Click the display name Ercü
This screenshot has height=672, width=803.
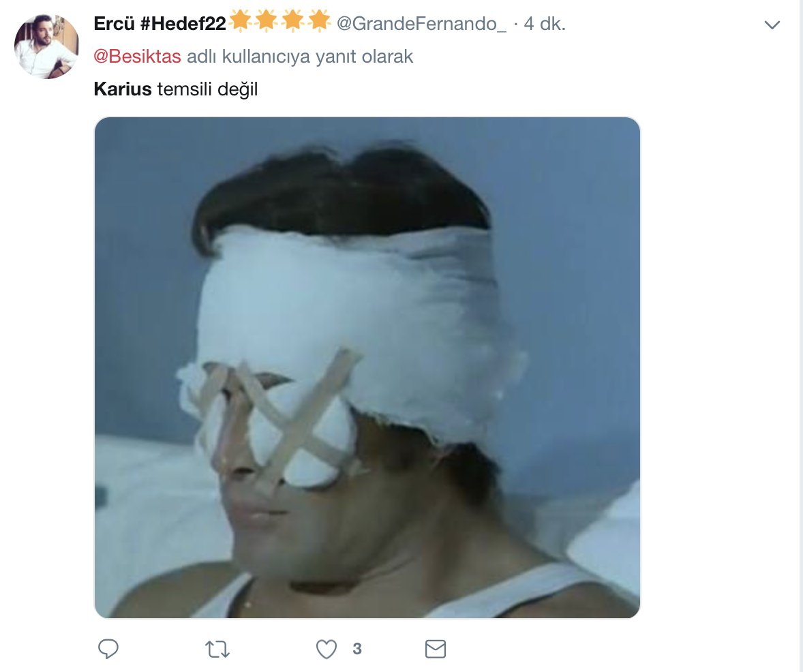click(x=112, y=24)
